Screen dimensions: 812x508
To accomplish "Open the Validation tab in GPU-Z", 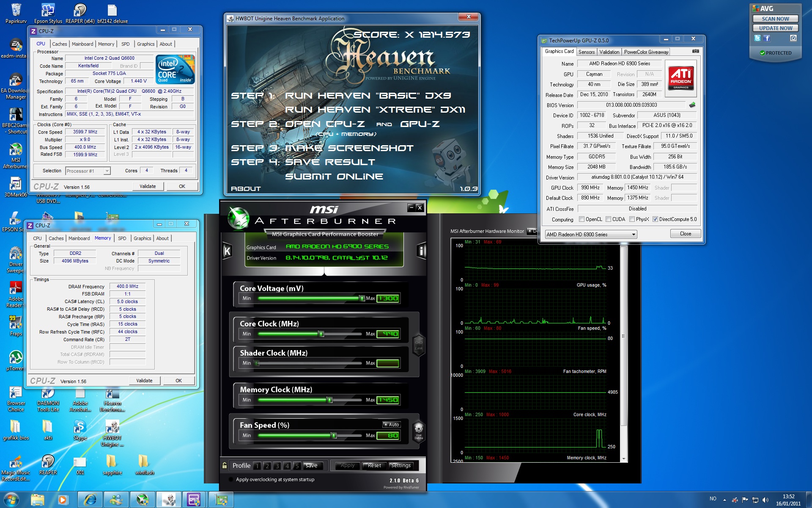I will click(609, 52).
